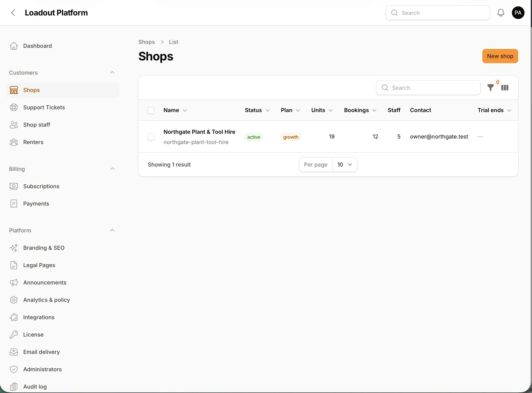Screen dimensions: 532x393
Task: Click the Announcements megaphone icon
Action: (x=14, y=282)
